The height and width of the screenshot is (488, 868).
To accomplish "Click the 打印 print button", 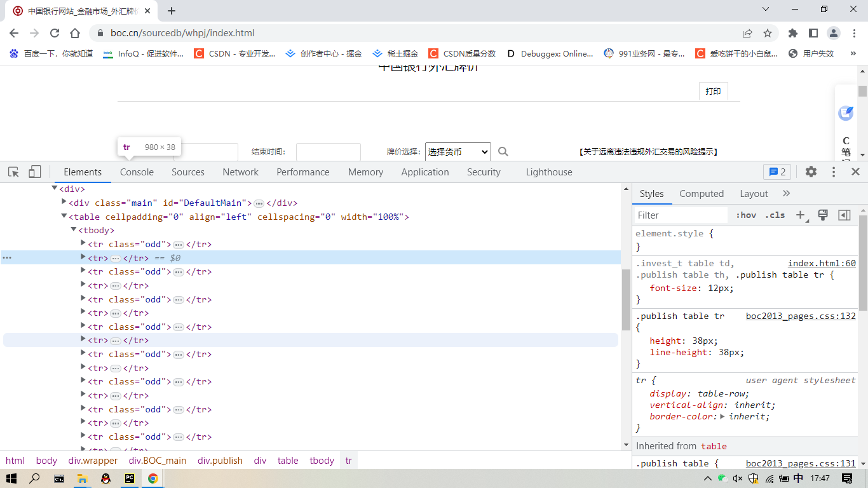I will click(x=713, y=91).
